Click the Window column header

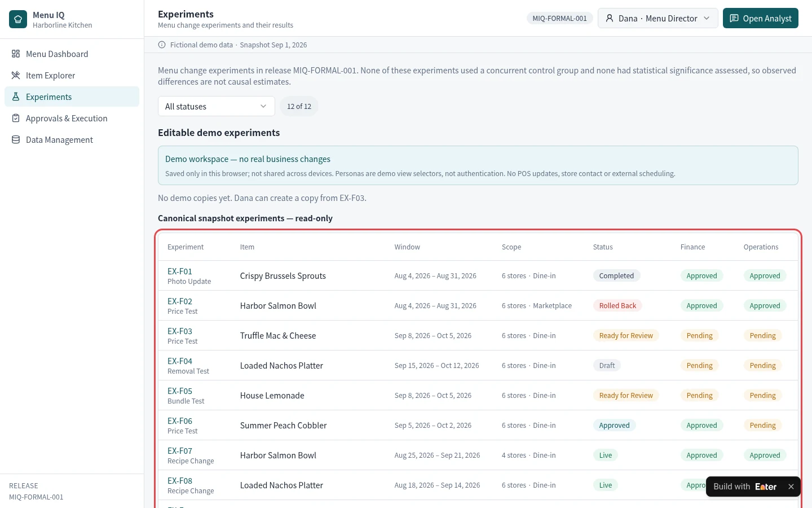tap(407, 247)
